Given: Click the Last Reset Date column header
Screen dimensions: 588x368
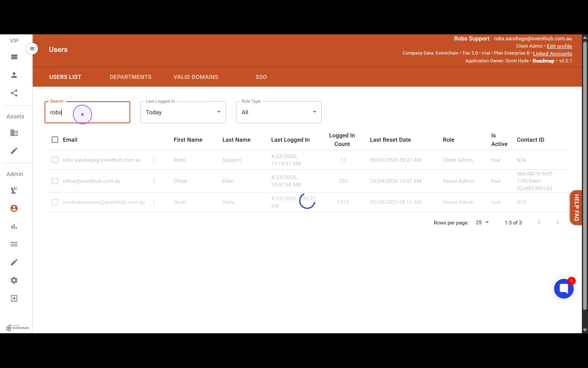Looking at the screenshot, I should tap(390, 140).
